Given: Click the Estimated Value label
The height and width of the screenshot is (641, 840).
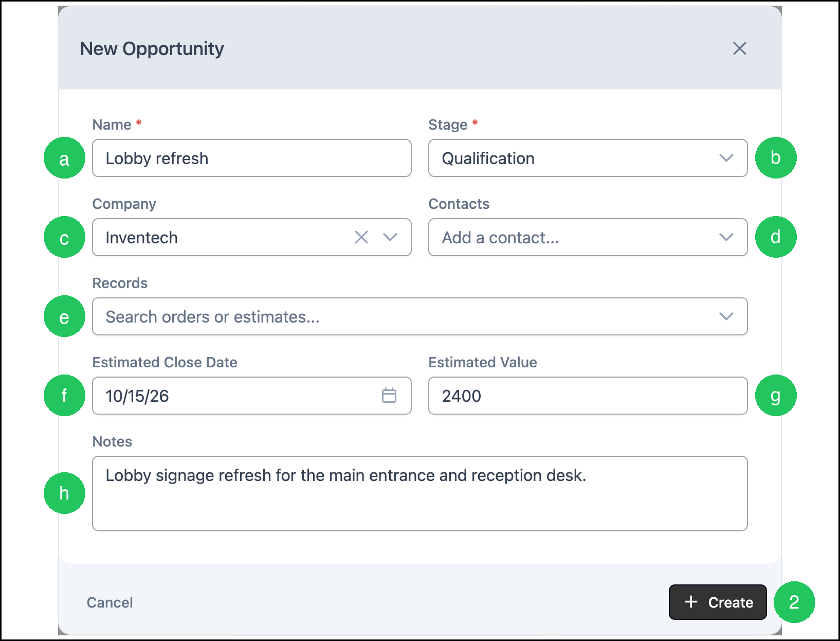Looking at the screenshot, I should point(483,362).
